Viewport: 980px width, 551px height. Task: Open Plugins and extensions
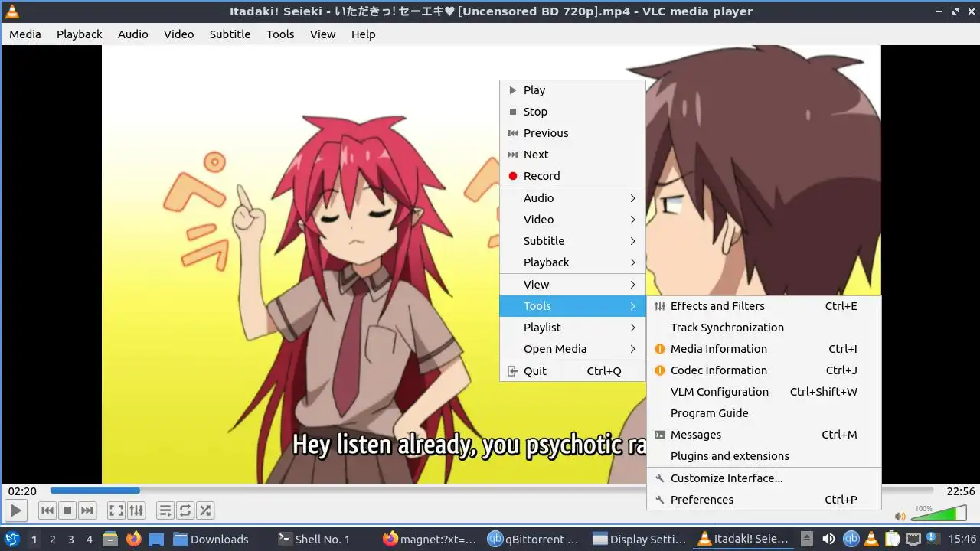coord(764,456)
